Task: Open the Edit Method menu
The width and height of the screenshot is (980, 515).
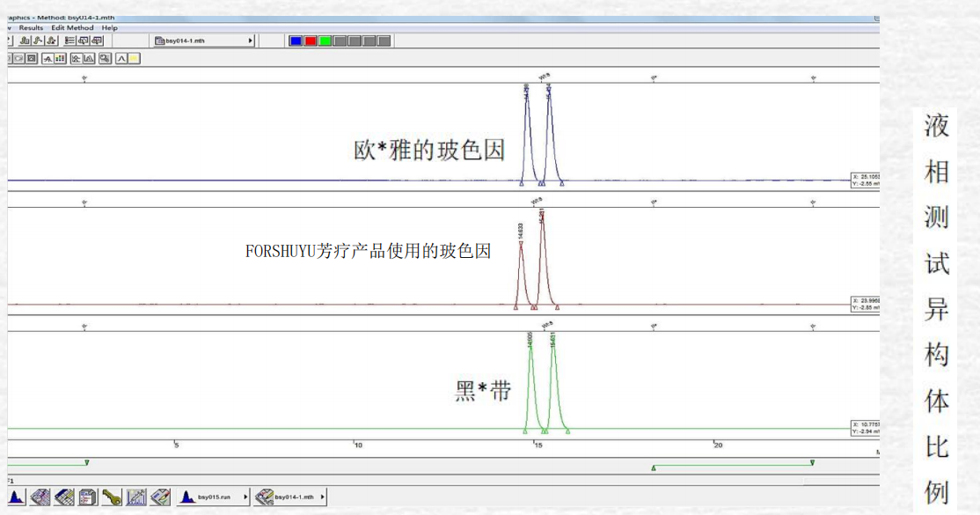Action: 74,28
